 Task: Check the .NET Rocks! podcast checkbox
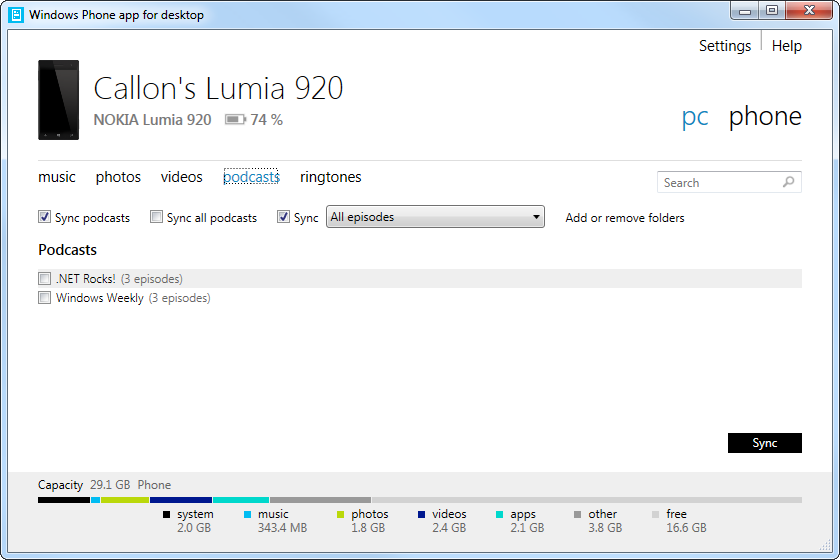click(44, 279)
